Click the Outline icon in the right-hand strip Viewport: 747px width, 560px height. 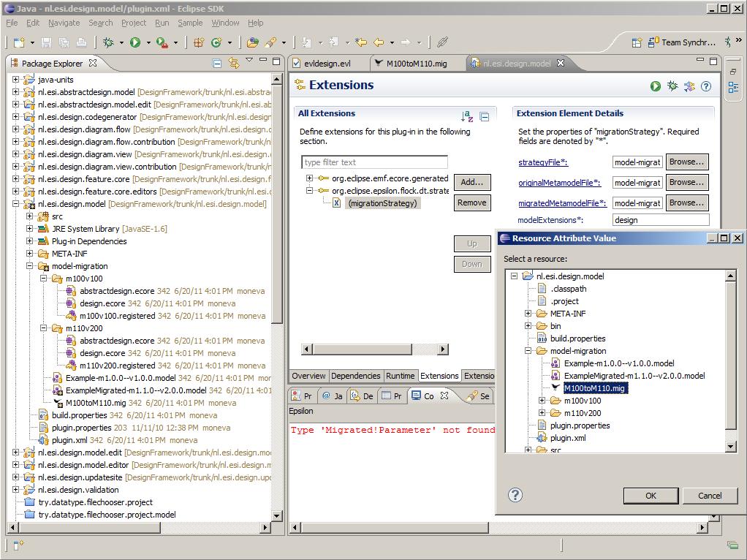point(733,87)
